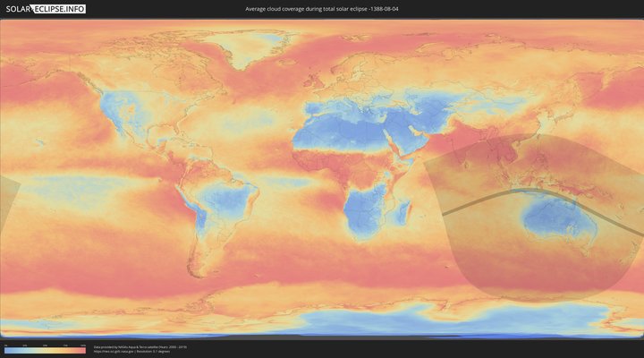Click the blue low-coverage end of legend

pos(7,350)
